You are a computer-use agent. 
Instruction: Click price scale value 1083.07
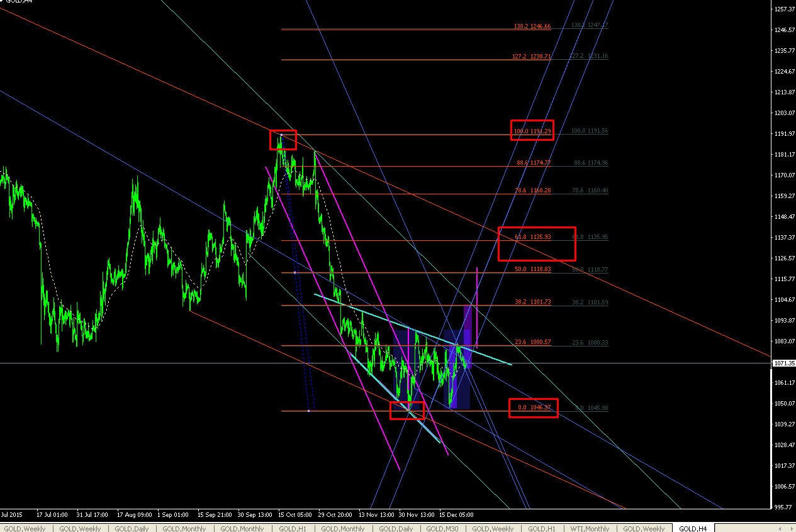pos(784,341)
